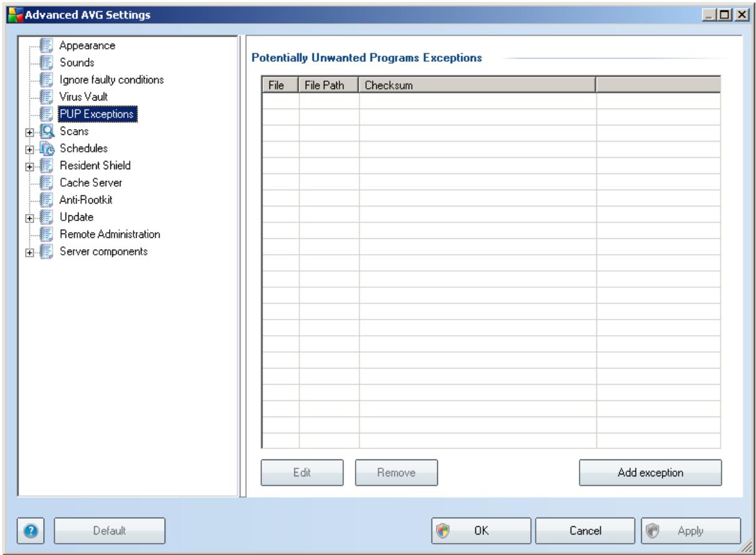Expand the Server components node
This screenshot has width=756, height=555.
[29, 252]
